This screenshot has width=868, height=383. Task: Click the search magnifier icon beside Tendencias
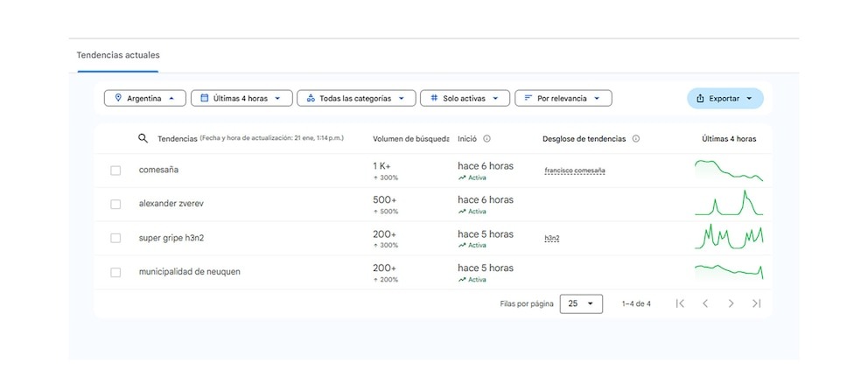point(143,138)
